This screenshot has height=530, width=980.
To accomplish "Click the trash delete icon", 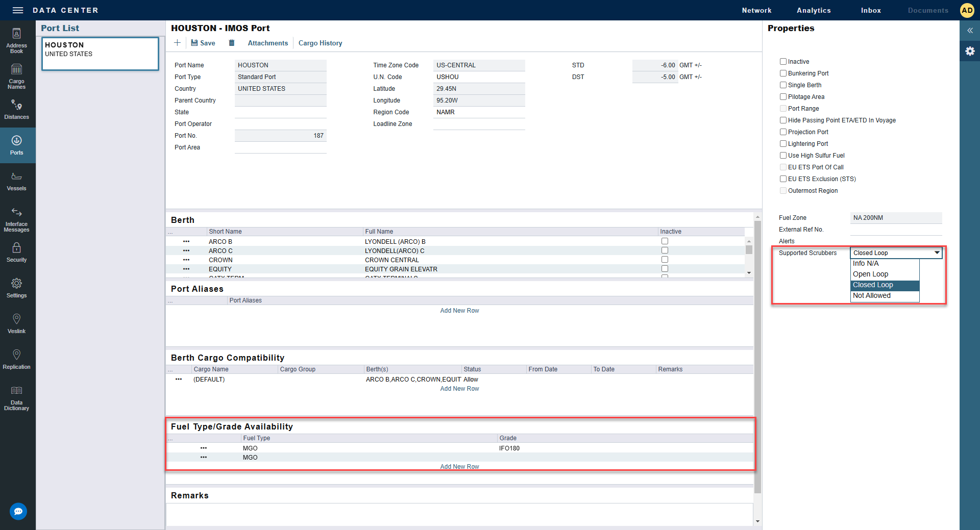I will tap(231, 43).
